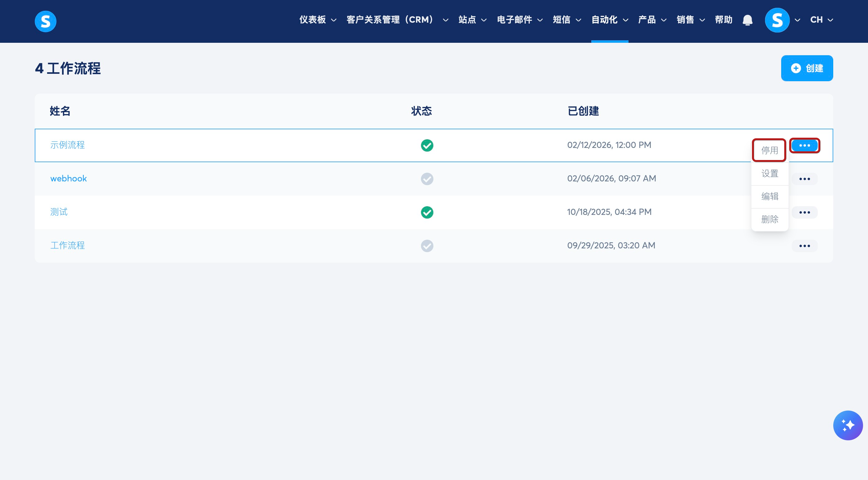The width and height of the screenshot is (868, 480).
Task: Open three-dot menu for 工作流程 row
Action: pyautogui.click(x=804, y=246)
